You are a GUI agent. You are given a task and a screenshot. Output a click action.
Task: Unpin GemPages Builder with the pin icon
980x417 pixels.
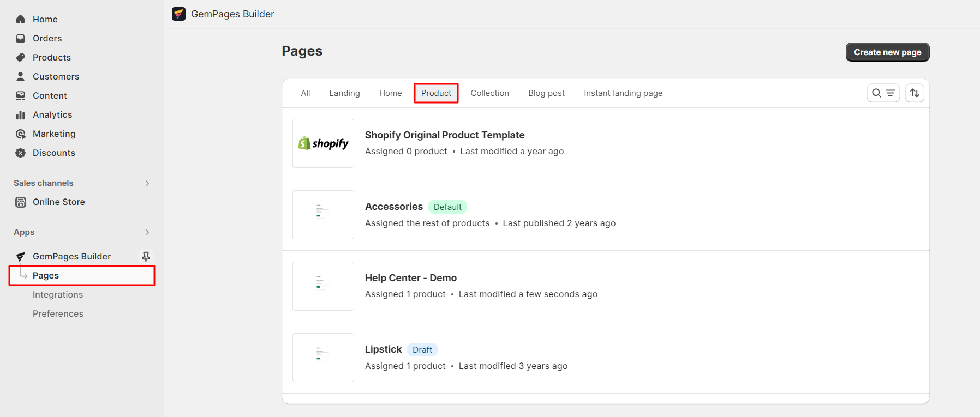(x=146, y=256)
